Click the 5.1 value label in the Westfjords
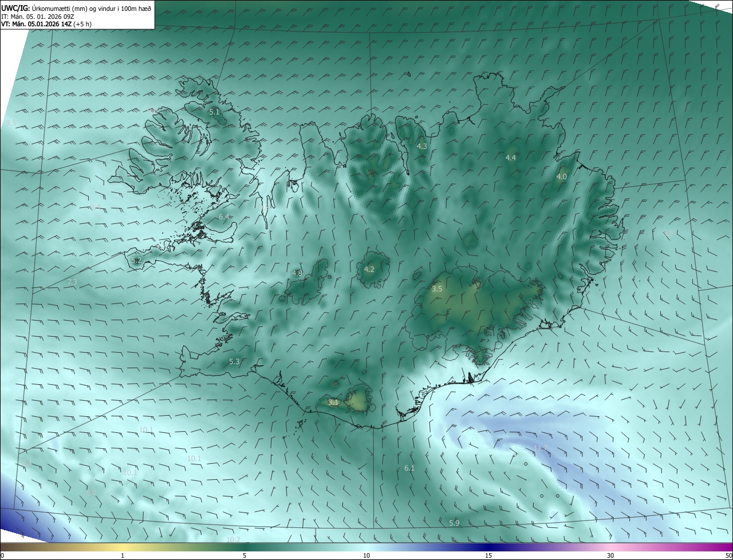The image size is (733, 560). tap(214, 112)
